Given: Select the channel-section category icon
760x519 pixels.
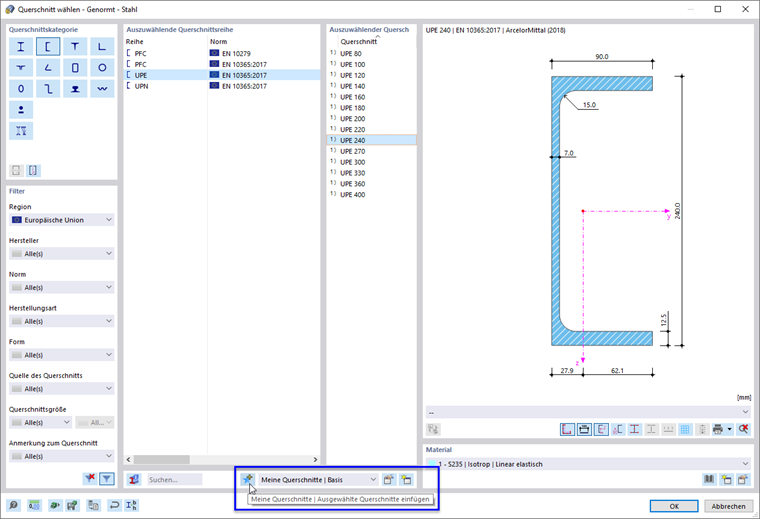Looking at the screenshot, I should pos(48,47).
